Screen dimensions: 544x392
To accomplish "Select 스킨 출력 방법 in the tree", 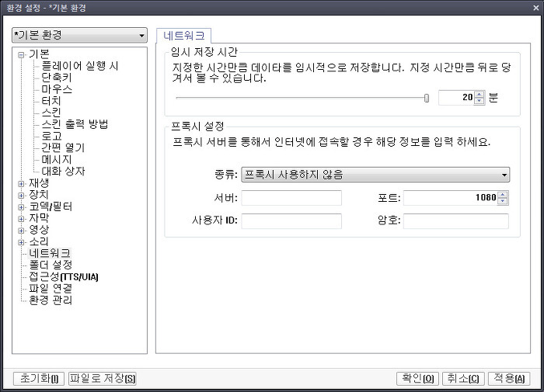I will [x=75, y=124].
